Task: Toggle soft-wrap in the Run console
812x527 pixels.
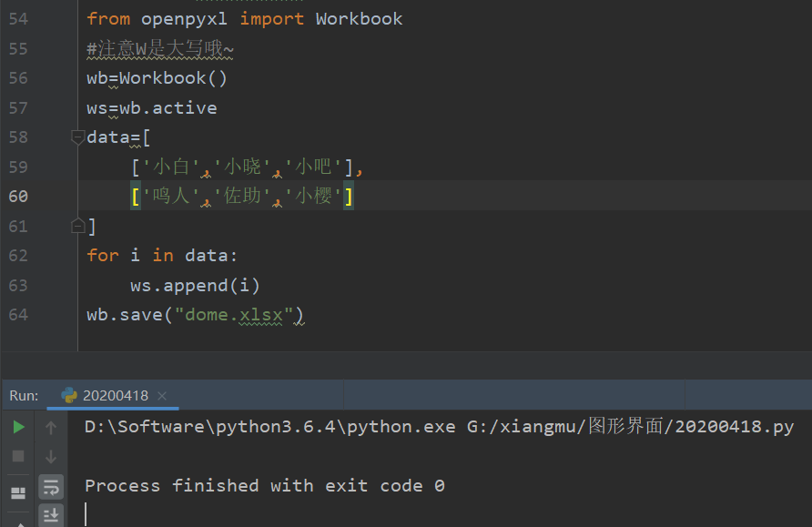Action: [x=51, y=487]
